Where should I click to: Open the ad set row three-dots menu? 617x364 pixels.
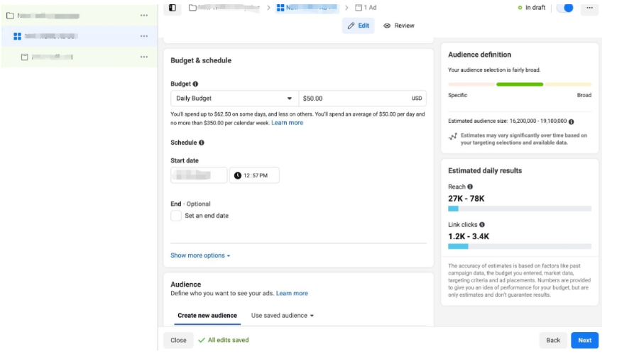[x=144, y=36]
